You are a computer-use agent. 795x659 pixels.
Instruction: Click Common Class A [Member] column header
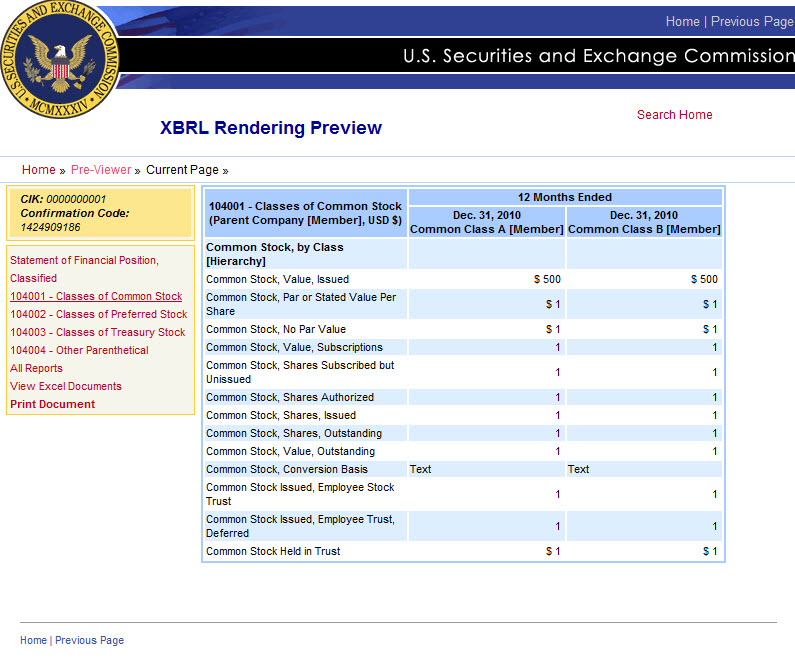(487, 222)
